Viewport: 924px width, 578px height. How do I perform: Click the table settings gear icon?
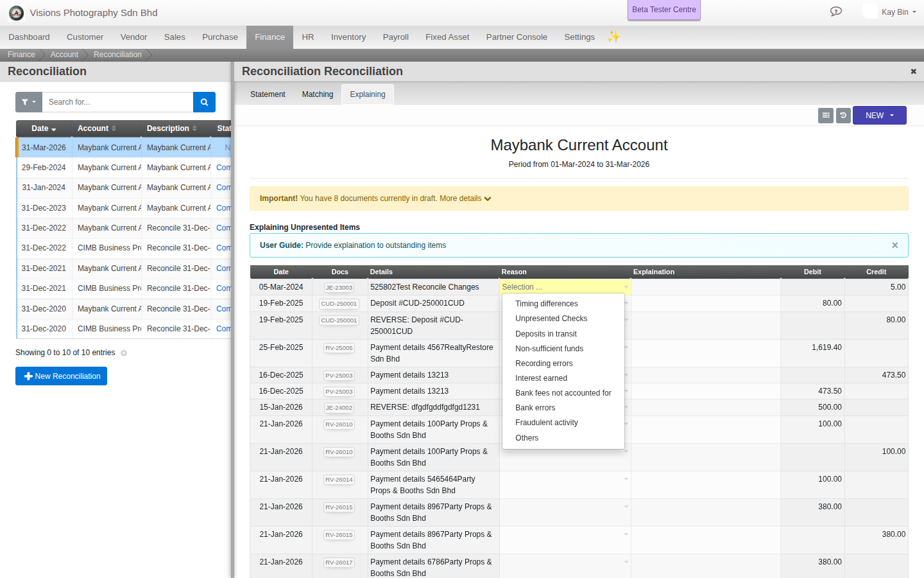tap(124, 353)
